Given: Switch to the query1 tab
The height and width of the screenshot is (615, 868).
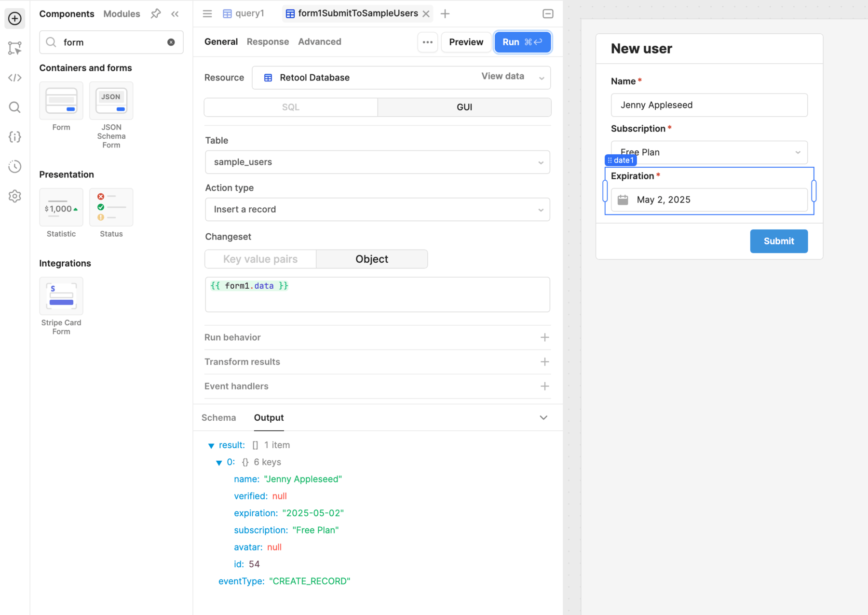Looking at the screenshot, I should 244,13.
